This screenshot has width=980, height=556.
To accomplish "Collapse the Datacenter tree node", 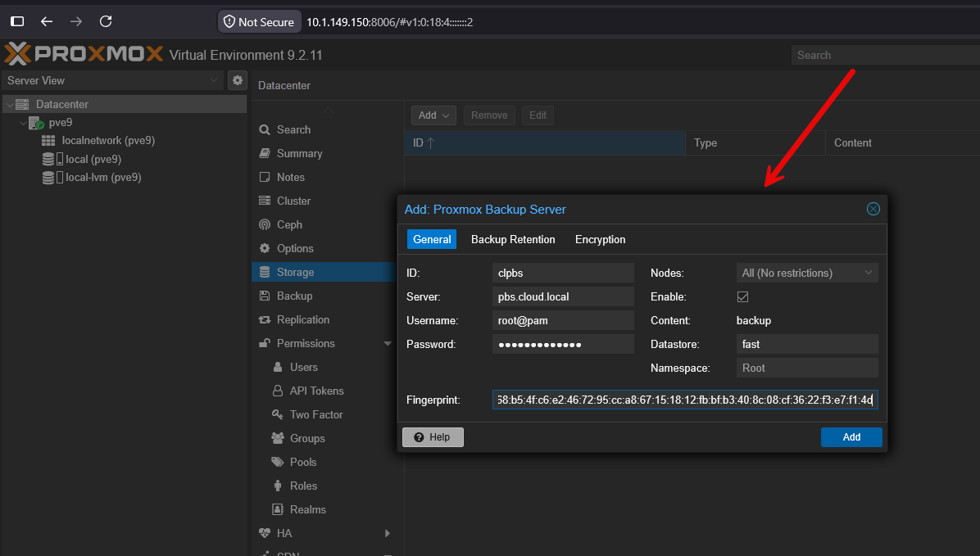I will click(x=9, y=104).
